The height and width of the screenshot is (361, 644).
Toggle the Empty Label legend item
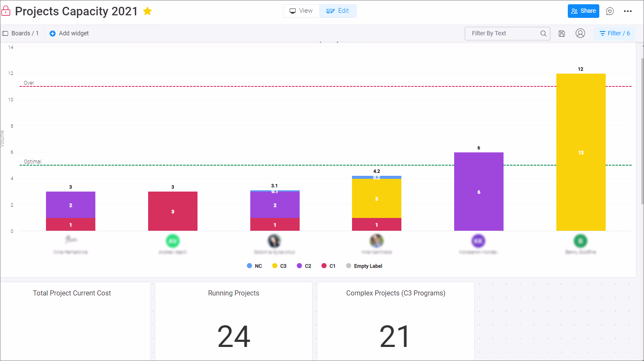click(x=364, y=266)
